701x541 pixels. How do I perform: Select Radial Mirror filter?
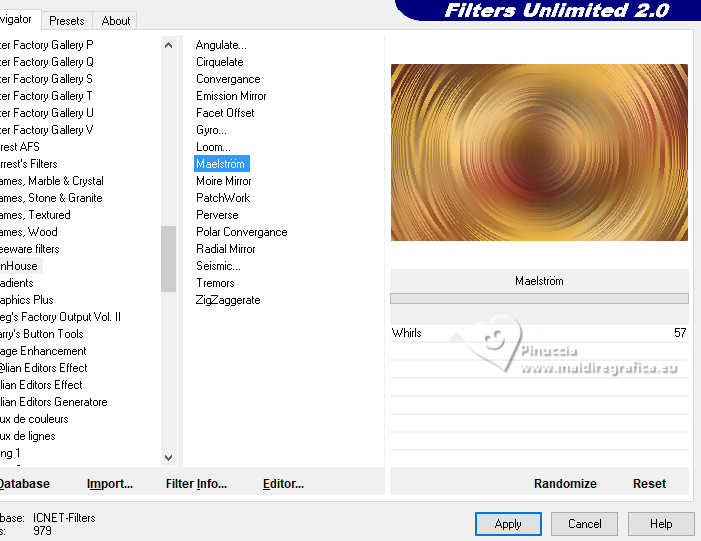pos(225,249)
